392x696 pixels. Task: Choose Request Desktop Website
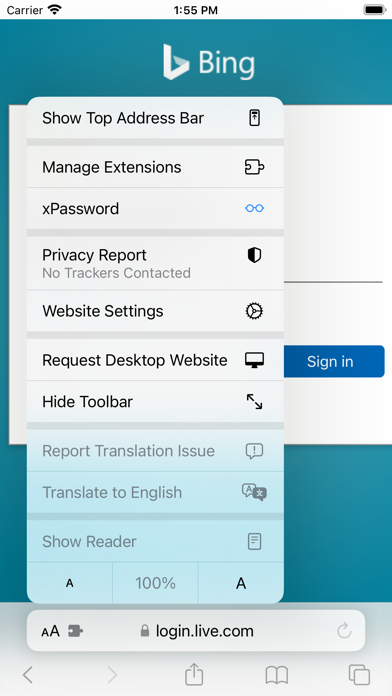155,360
